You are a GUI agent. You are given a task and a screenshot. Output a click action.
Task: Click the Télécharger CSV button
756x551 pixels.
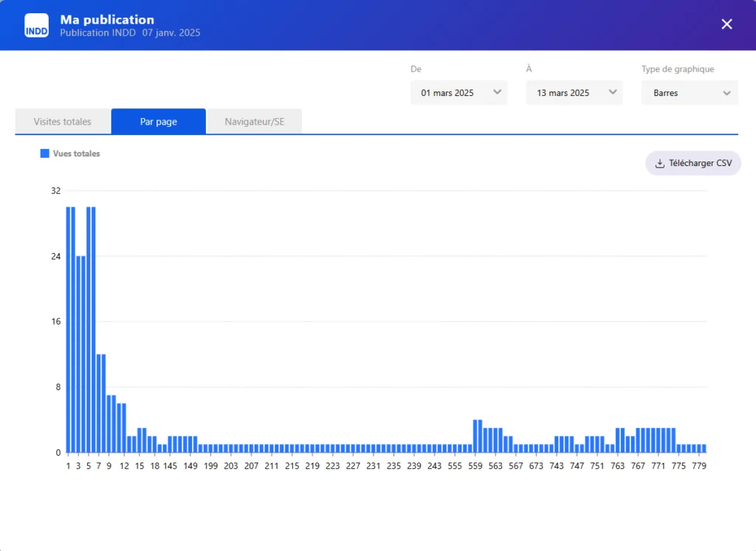coord(693,163)
